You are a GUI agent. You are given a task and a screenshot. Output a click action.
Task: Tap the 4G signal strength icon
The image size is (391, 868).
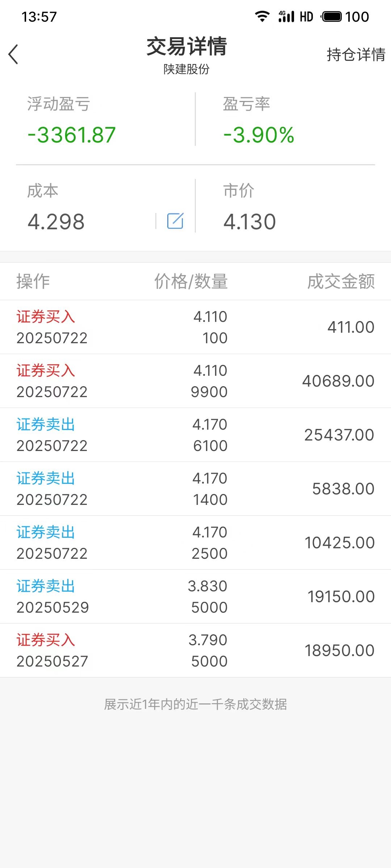tap(286, 17)
